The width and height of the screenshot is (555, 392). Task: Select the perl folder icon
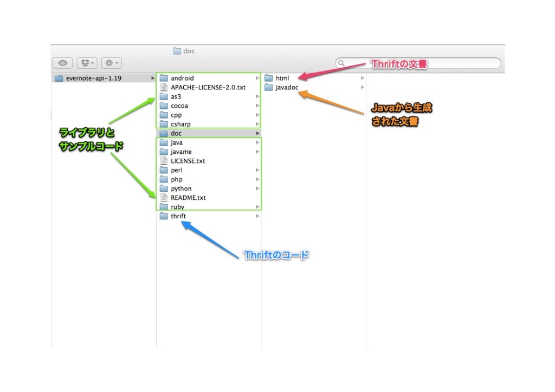164,170
